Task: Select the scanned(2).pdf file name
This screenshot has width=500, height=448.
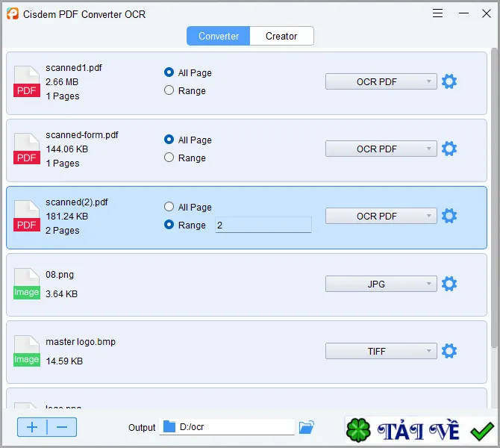Action: [x=77, y=202]
